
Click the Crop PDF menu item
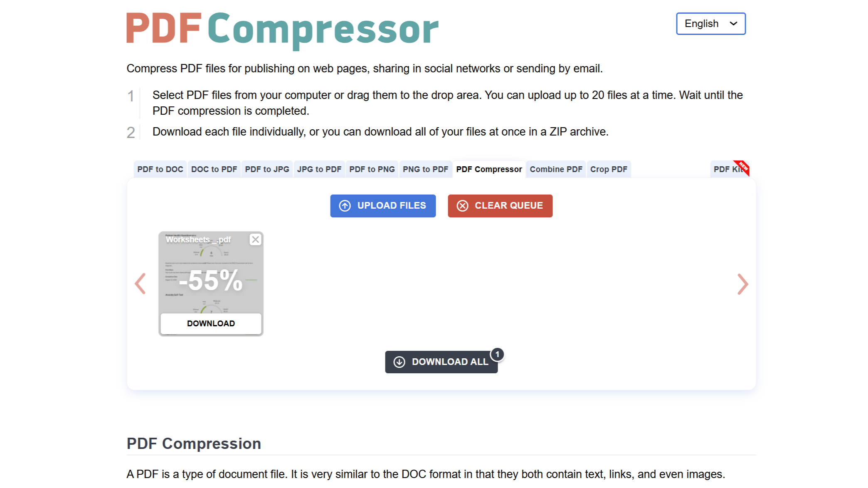click(x=609, y=169)
